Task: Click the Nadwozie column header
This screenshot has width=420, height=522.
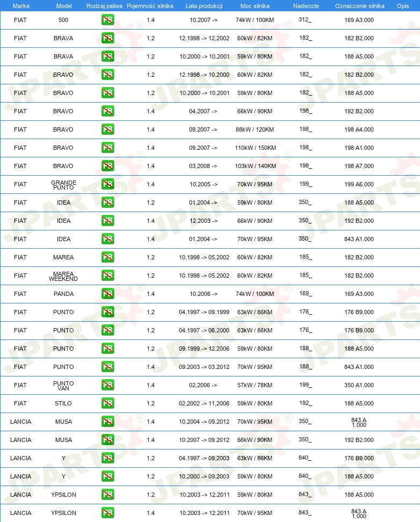Action: tap(306, 6)
